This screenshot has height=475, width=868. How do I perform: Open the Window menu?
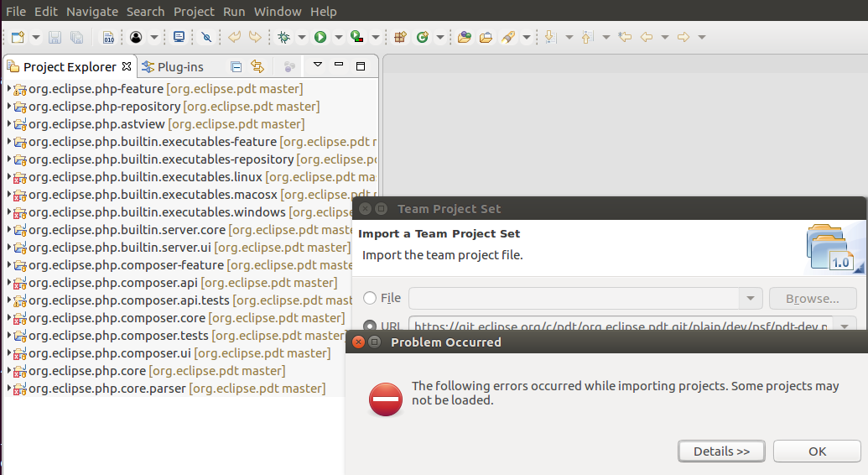[278, 11]
